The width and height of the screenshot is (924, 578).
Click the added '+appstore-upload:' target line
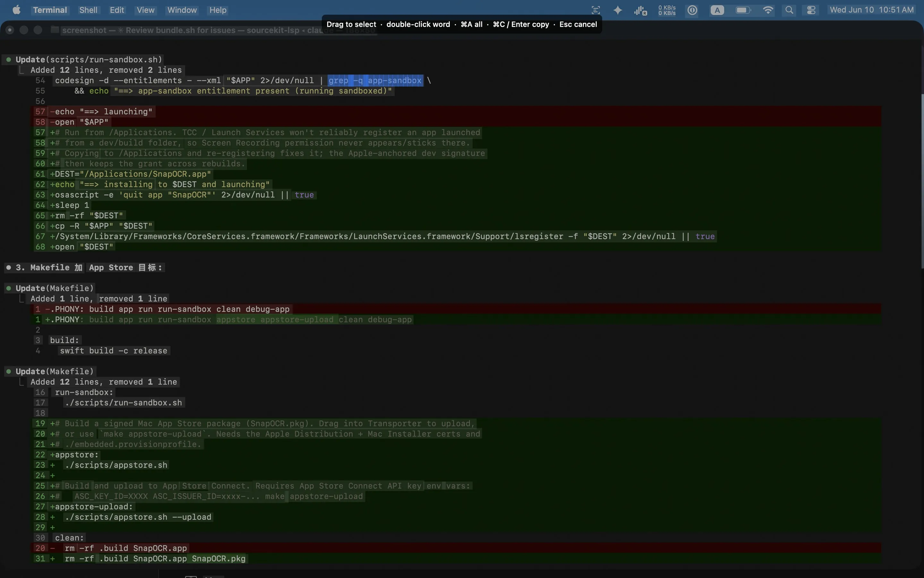pos(92,506)
